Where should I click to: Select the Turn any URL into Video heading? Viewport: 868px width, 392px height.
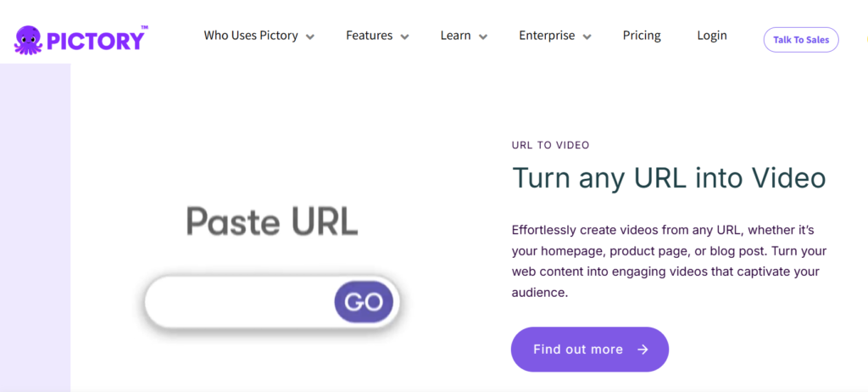coord(669,177)
